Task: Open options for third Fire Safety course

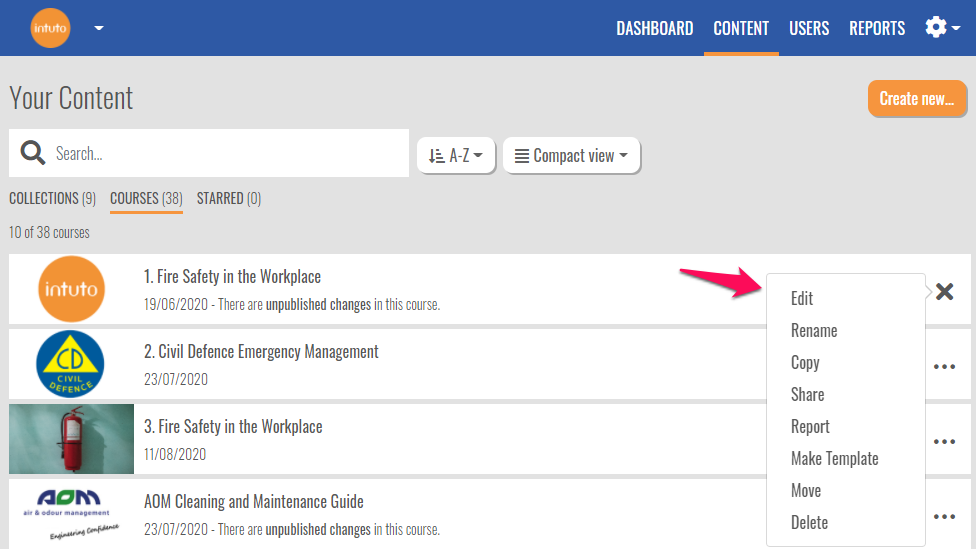Action: pyautogui.click(x=944, y=441)
